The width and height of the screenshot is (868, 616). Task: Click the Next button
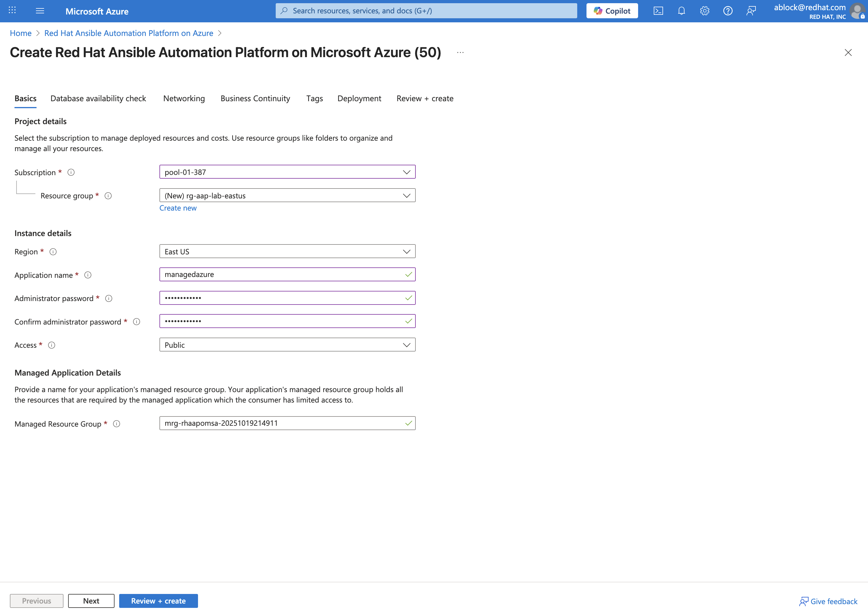tap(91, 600)
